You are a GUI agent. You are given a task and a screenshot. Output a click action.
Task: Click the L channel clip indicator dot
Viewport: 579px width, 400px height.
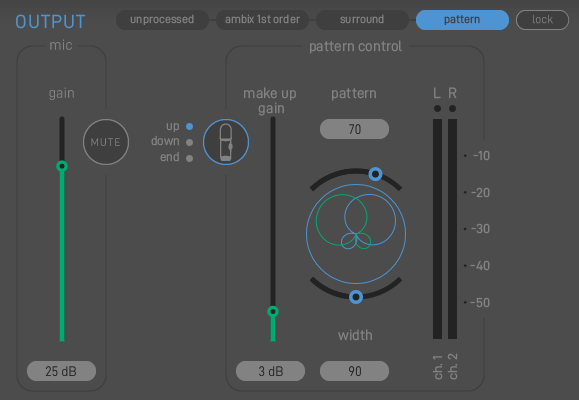point(437,109)
